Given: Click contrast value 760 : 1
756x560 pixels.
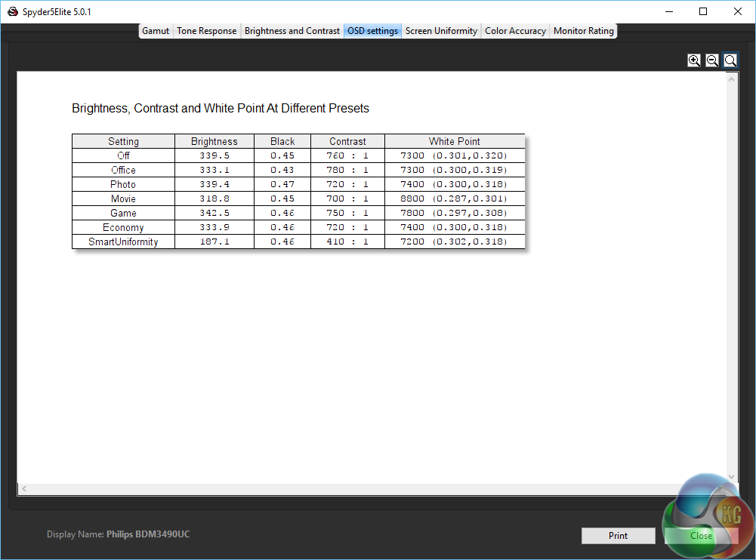Looking at the screenshot, I should point(347,155).
